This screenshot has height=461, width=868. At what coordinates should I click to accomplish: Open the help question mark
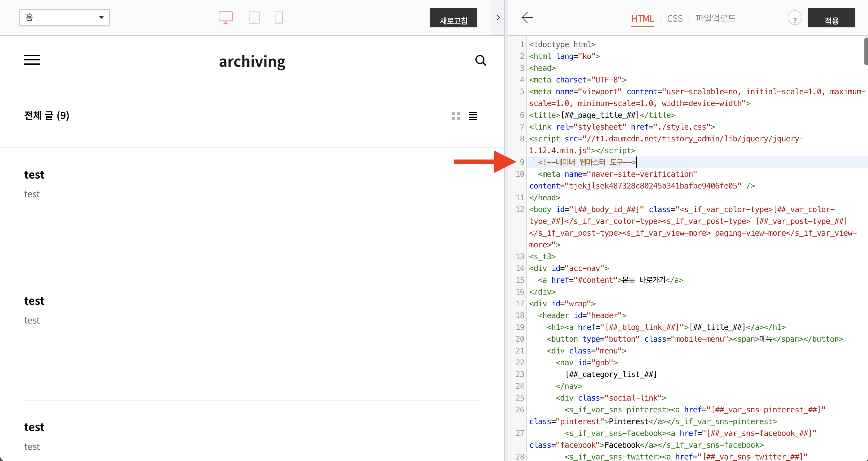(795, 18)
